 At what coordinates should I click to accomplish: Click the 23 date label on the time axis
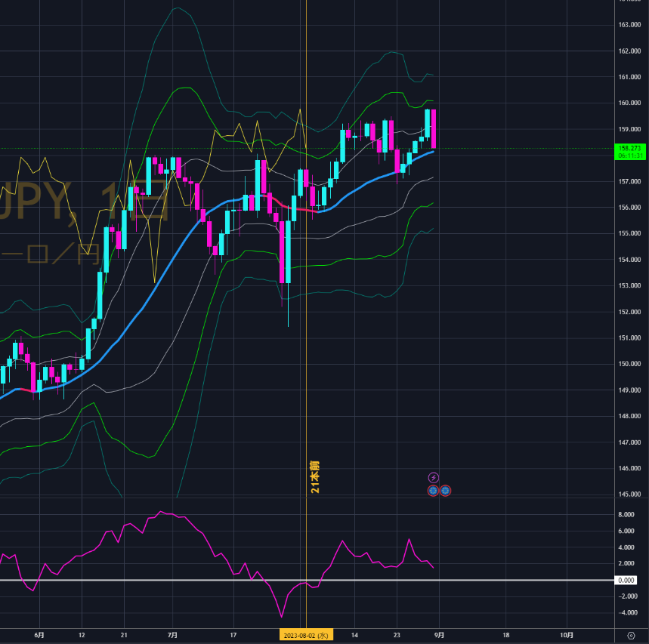click(397, 635)
